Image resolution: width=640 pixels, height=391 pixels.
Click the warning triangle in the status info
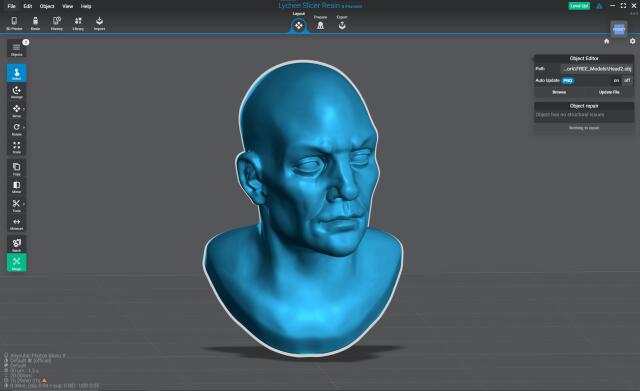[x=44, y=380]
